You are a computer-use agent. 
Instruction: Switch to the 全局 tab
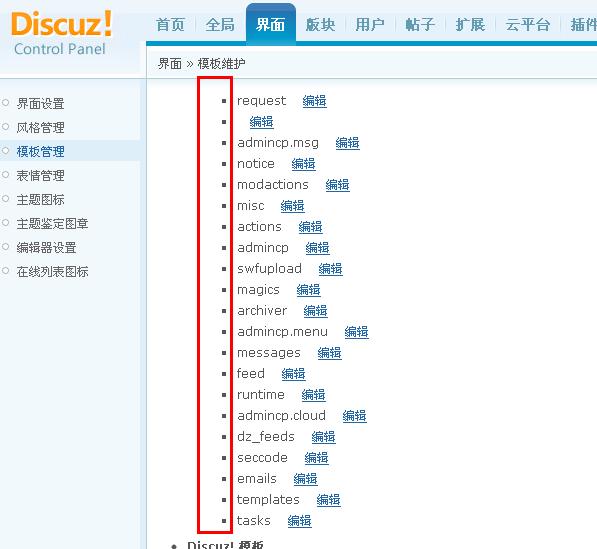220,25
